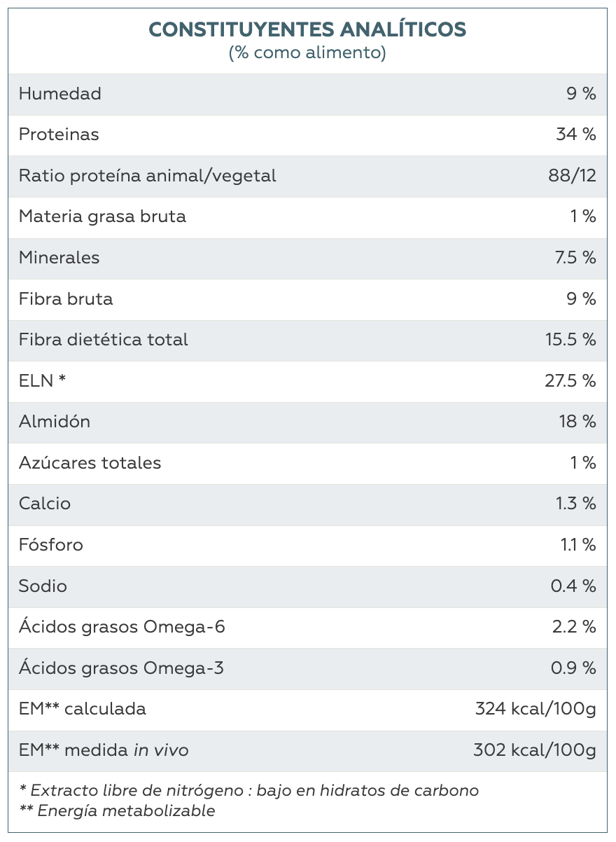This screenshot has width=616, height=842.
Task: Click the ELN 27.5 % value
Action: [570, 381]
